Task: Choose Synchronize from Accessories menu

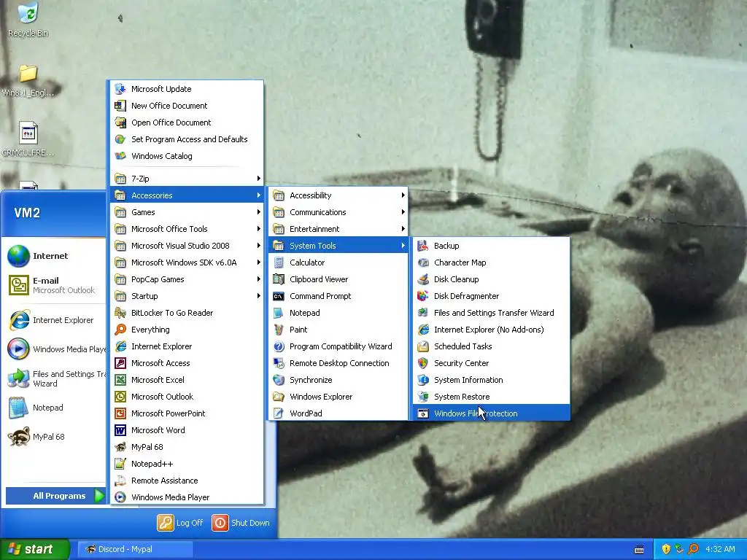Action: click(338, 379)
